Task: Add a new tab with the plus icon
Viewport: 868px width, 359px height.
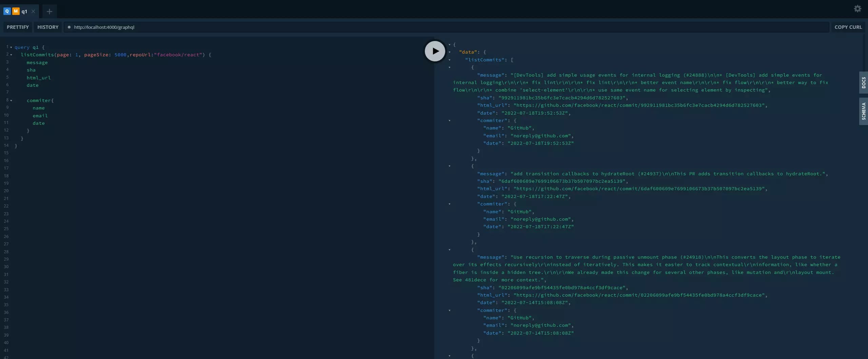Action: click(50, 12)
